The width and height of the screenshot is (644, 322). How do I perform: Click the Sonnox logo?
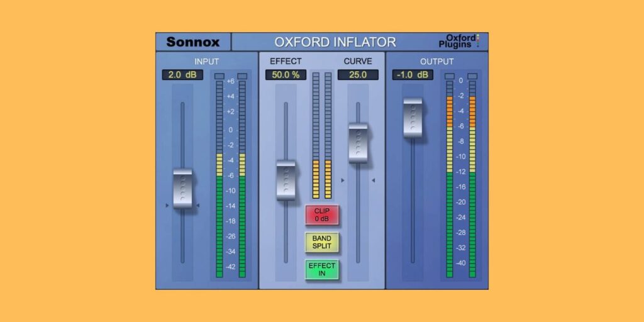[x=193, y=42]
